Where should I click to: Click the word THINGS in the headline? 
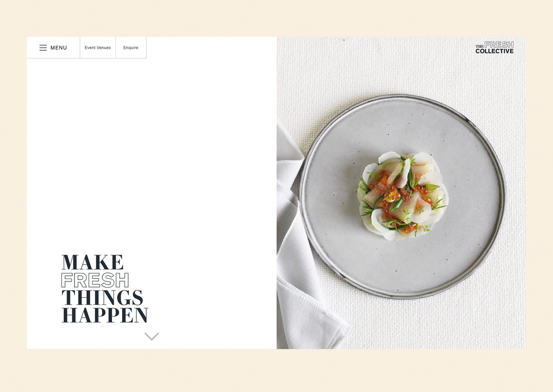tap(102, 298)
